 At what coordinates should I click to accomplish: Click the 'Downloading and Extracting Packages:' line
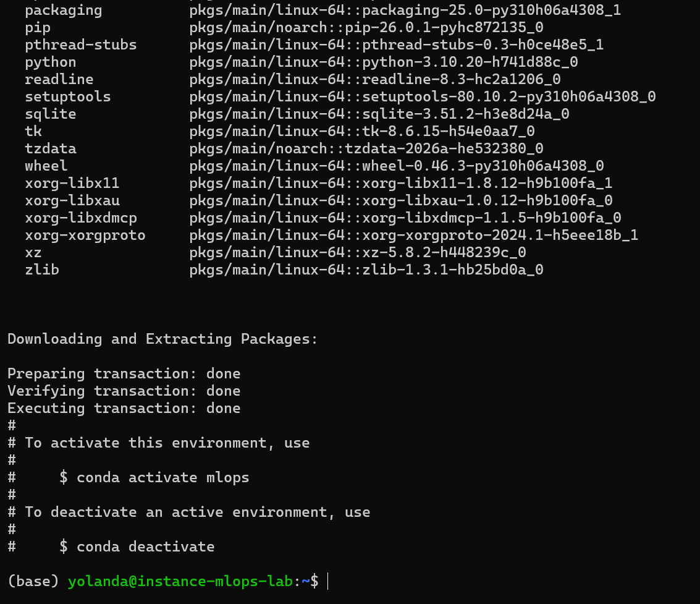162,339
